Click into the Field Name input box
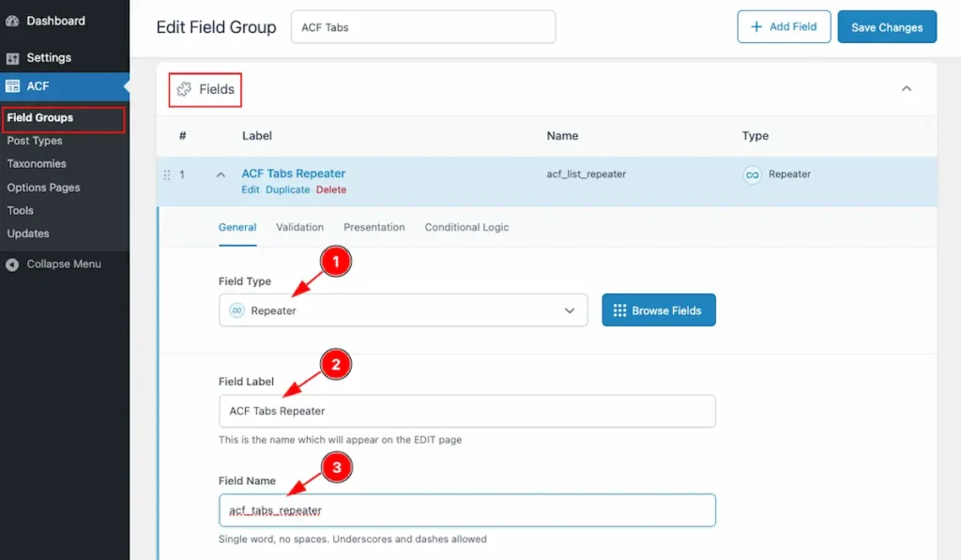The height and width of the screenshot is (560, 961). click(466, 510)
